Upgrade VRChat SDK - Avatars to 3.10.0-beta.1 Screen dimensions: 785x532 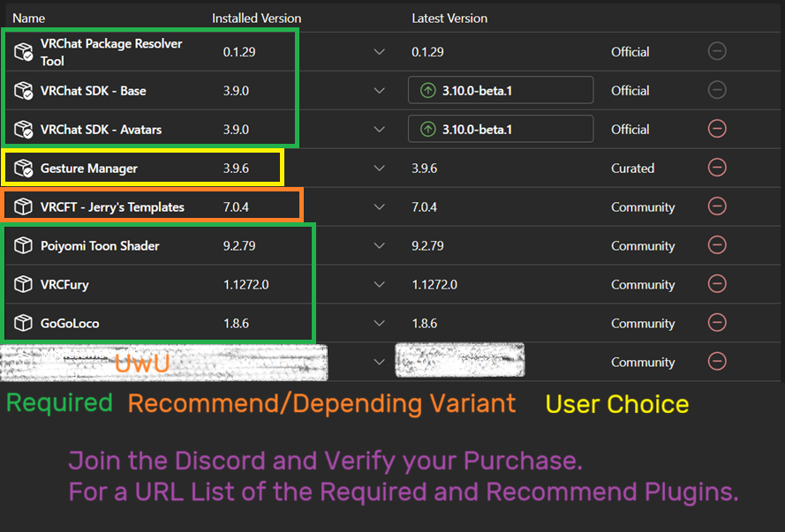(501, 129)
